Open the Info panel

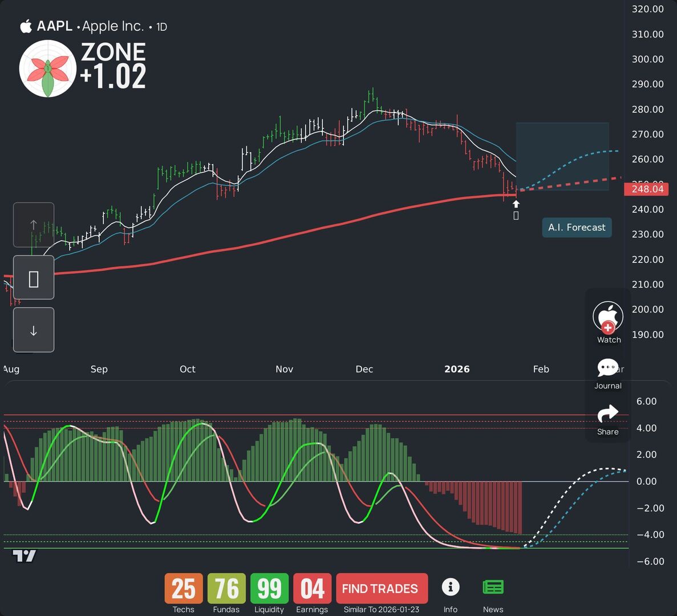(451, 587)
